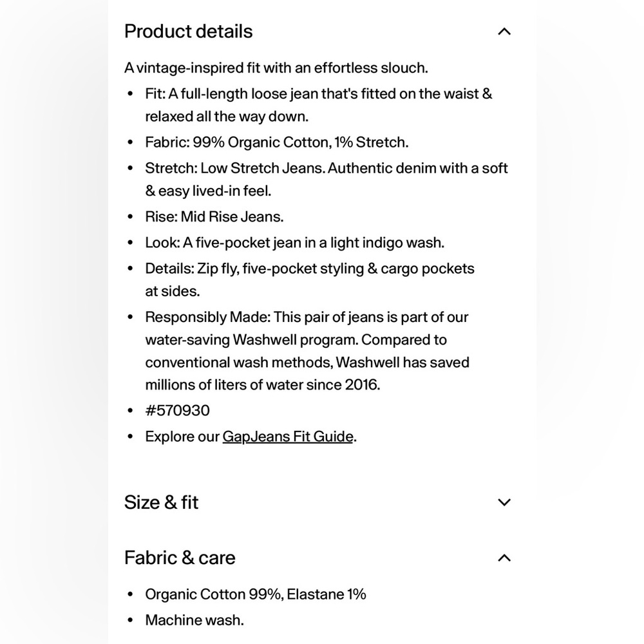
Task: Click the product number #570930
Action: pyautogui.click(x=178, y=411)
